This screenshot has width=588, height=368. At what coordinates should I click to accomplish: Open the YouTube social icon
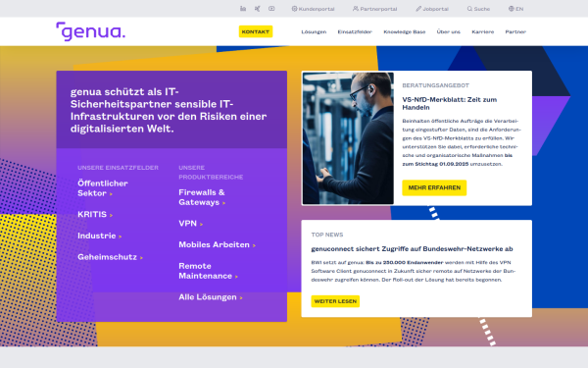[271, 9]
